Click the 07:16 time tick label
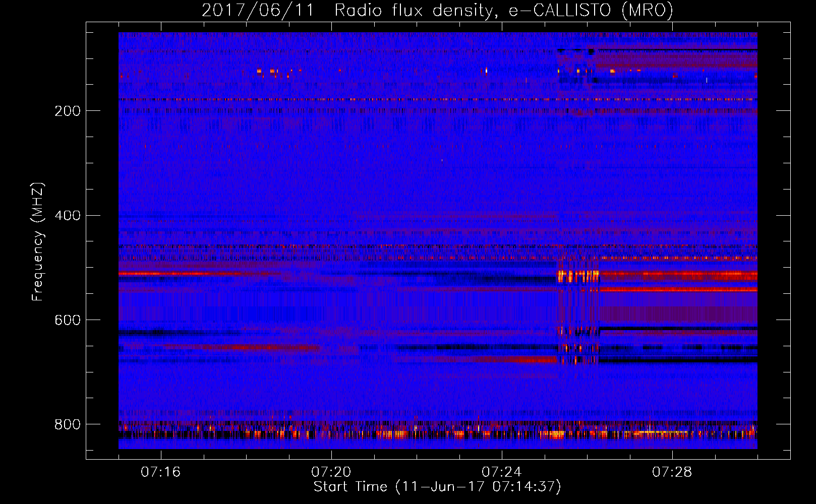Image resolution: width=816 pixels, height=504 pixels. [x=160, y=472]
